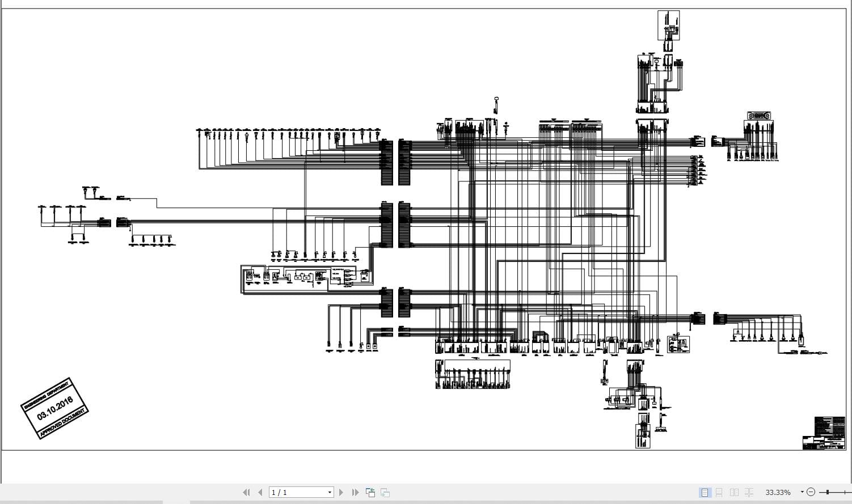Select continuous page view mode
This screenshot has height=504, width=852.
pyautogui.click(x=719, y=492)
